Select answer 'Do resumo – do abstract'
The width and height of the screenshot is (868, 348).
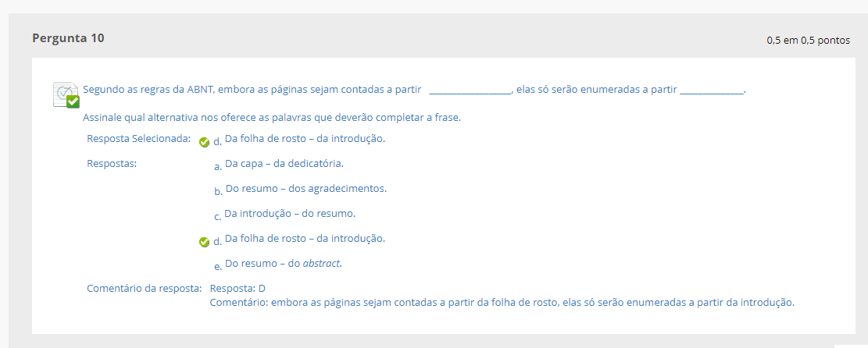tap(283, 263)
